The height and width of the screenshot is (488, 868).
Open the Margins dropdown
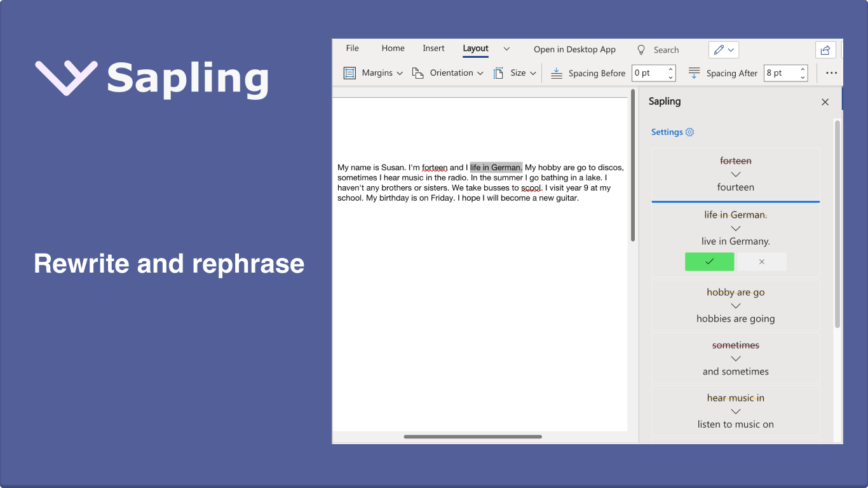[374, 73]
